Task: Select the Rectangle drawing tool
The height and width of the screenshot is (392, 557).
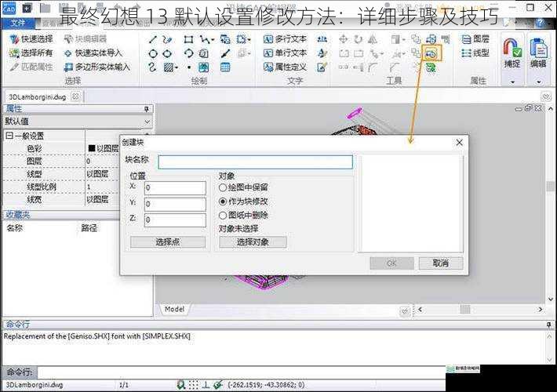Action: 188,39
